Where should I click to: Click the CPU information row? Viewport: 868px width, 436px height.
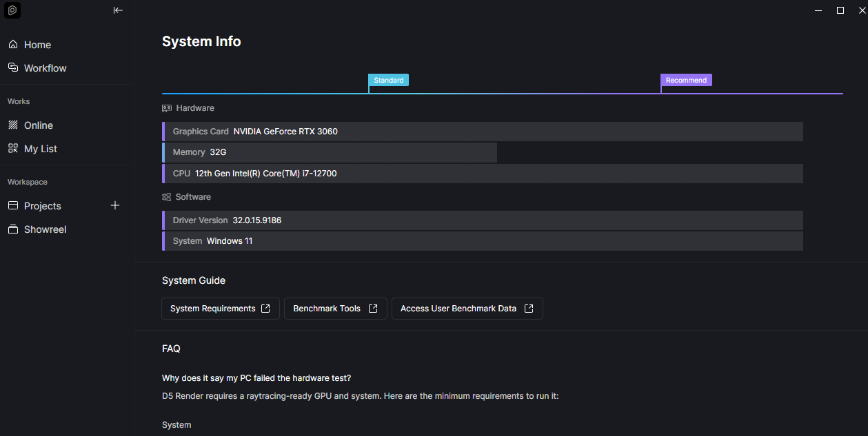pyautogui.click(x=483, y=174)
